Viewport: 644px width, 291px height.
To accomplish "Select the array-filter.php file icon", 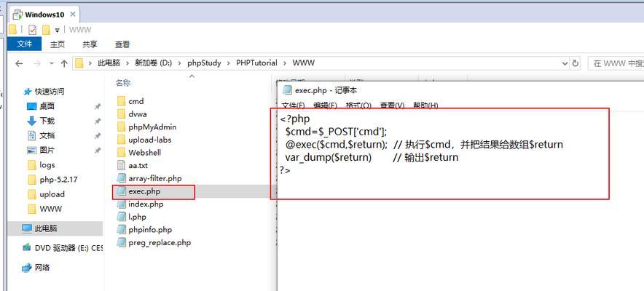I will pyautogui.click(x=121, y=178).
